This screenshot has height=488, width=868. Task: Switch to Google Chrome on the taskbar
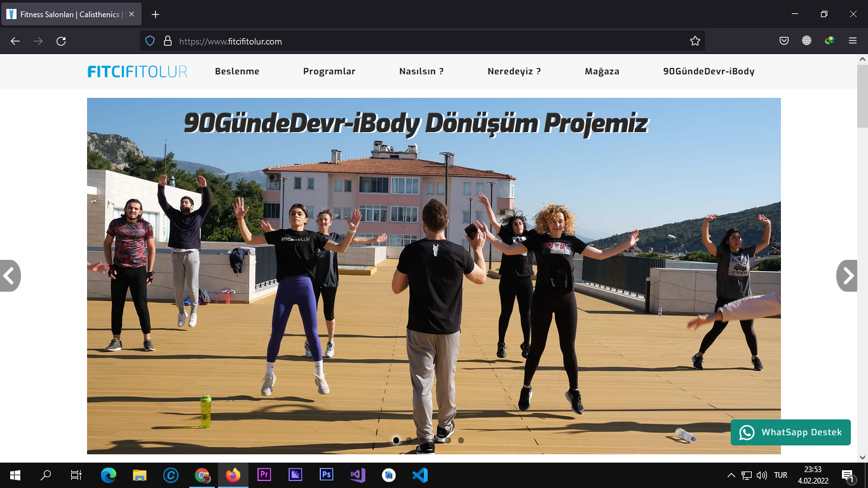tap(202, 475)
